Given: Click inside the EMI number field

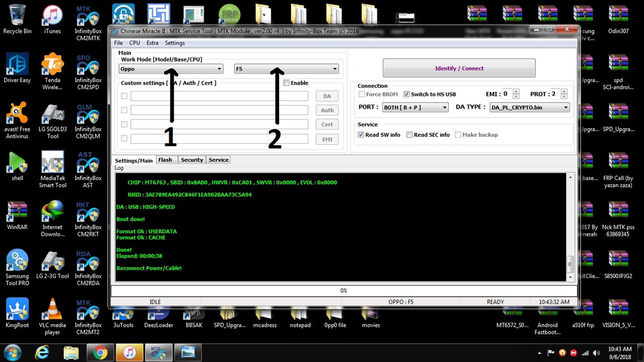Looking at the screenshot, I should [x=507, y=94].
